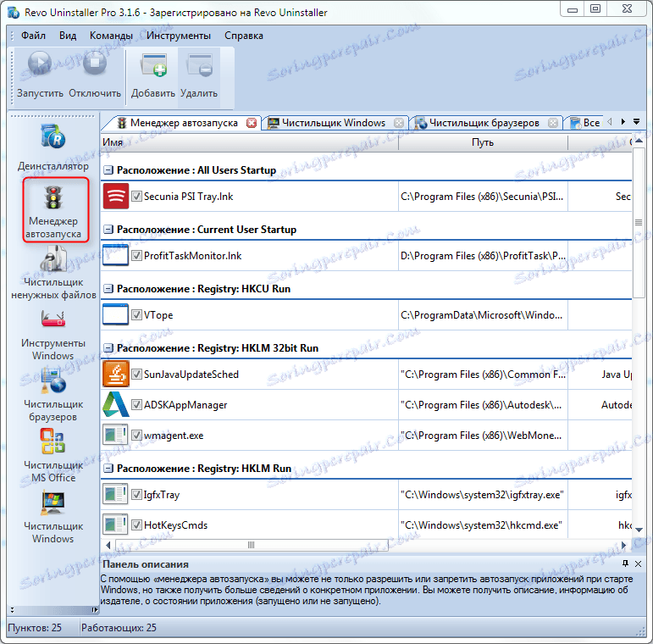
Task: Pin the Панель описания panel
Action: point(625,563)
